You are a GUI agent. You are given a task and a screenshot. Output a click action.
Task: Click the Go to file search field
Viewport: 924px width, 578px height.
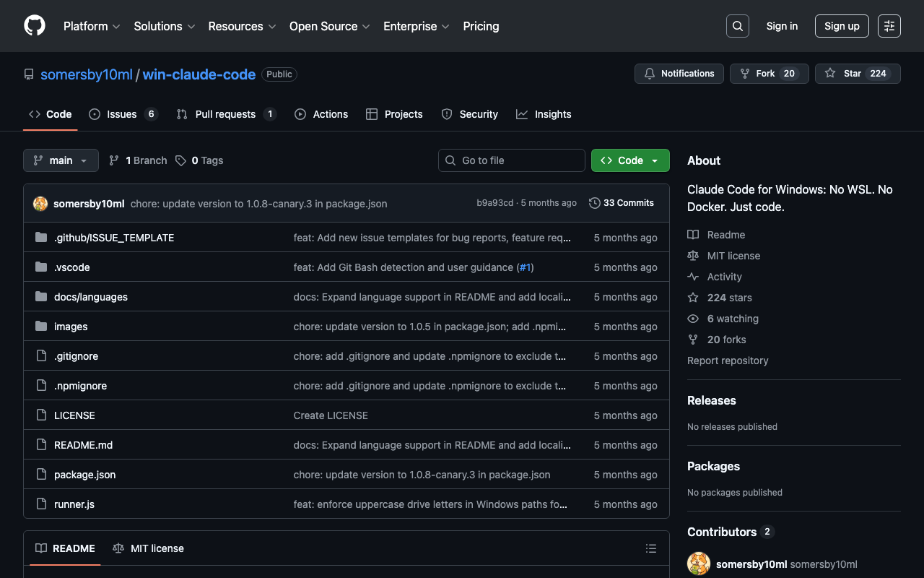[511, 160]
